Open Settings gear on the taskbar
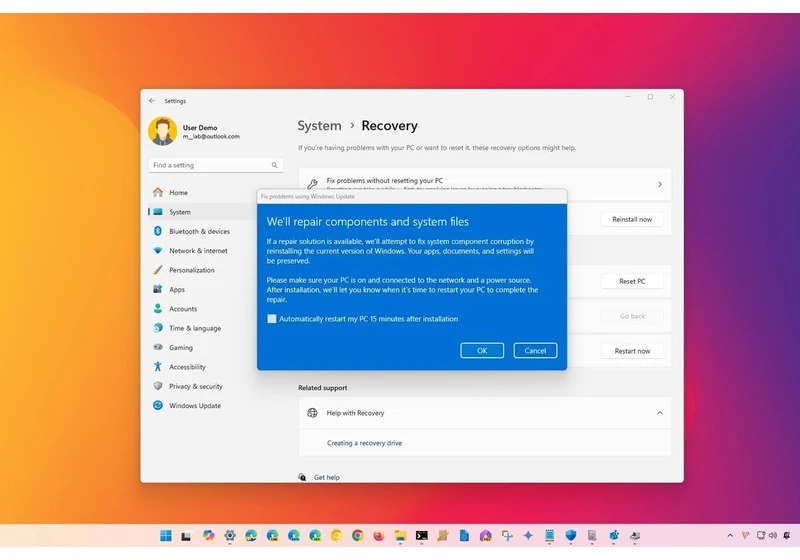The height and width of the screenshot is (560, 800). (230, 536)
